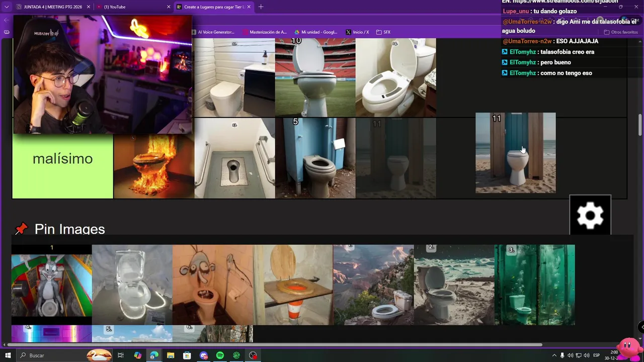
Task: Close the Lugares para cagar tier tab
Action: tap(249, 7)
